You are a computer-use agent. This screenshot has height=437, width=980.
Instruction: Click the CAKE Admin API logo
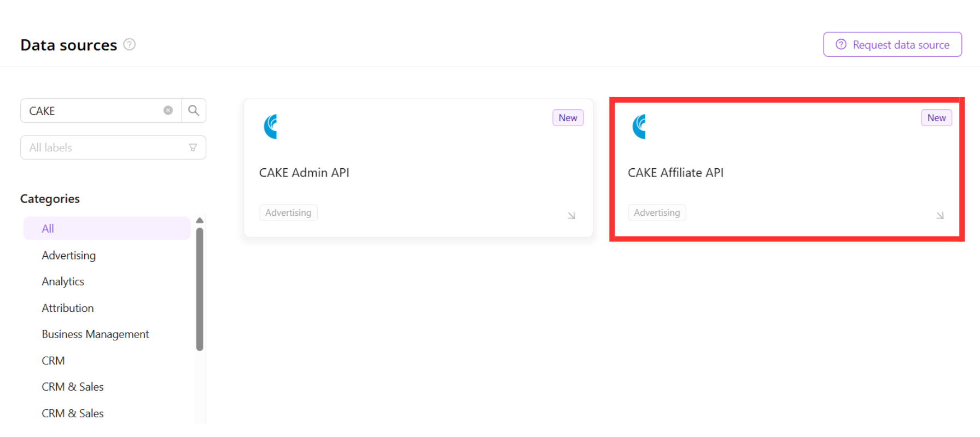271,127
